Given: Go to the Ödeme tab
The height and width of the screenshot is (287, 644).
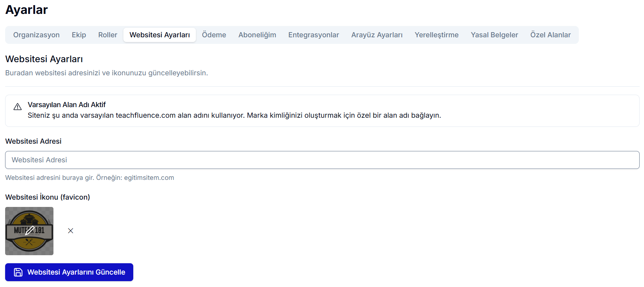Looking at the screenshot, I should click(214, 35).
